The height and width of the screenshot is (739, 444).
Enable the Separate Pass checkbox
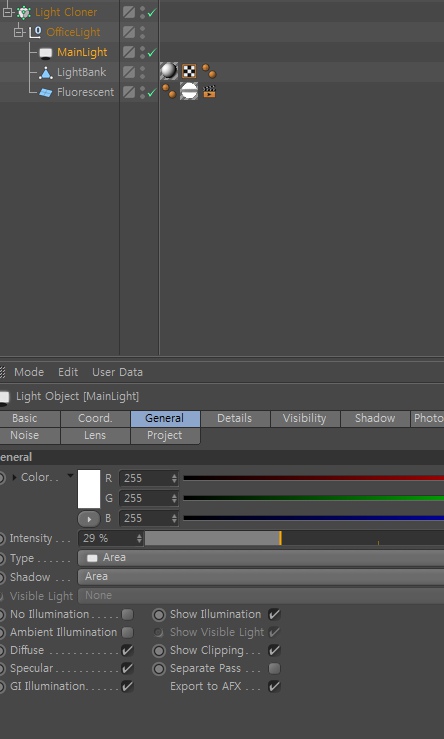(274, 668)
